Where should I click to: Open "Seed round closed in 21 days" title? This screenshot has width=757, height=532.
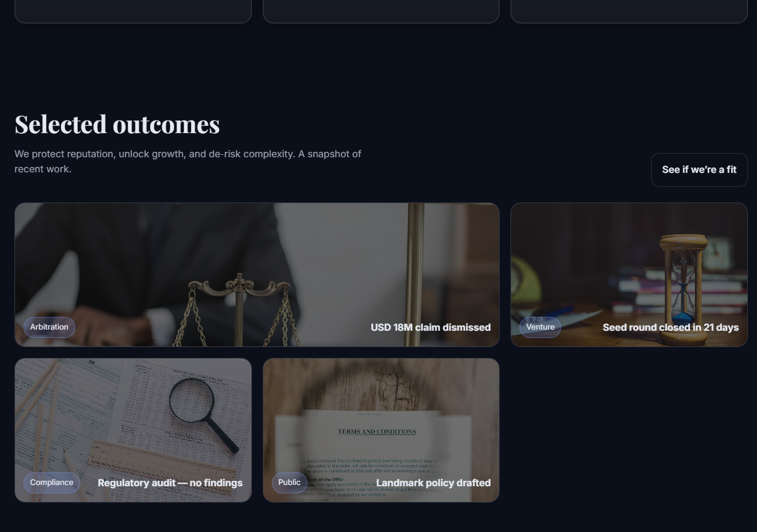pyautogui.click(x=670, y=327)
